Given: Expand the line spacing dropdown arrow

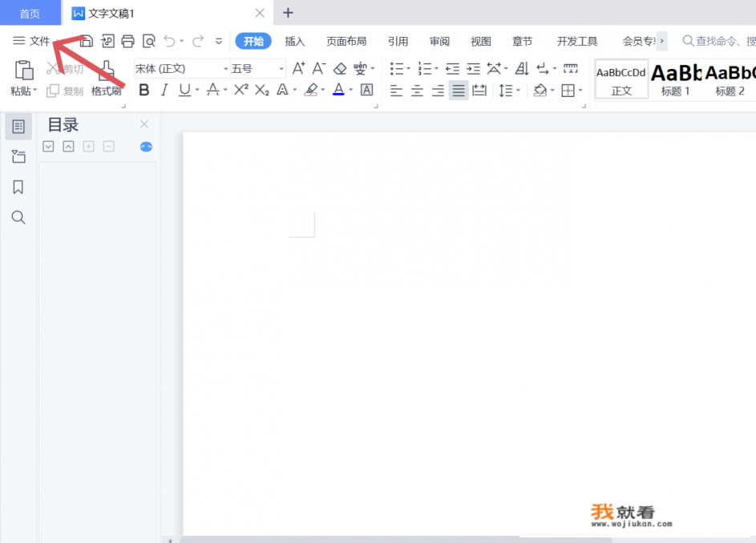Looking at the screenshot, I should point(518,91).
